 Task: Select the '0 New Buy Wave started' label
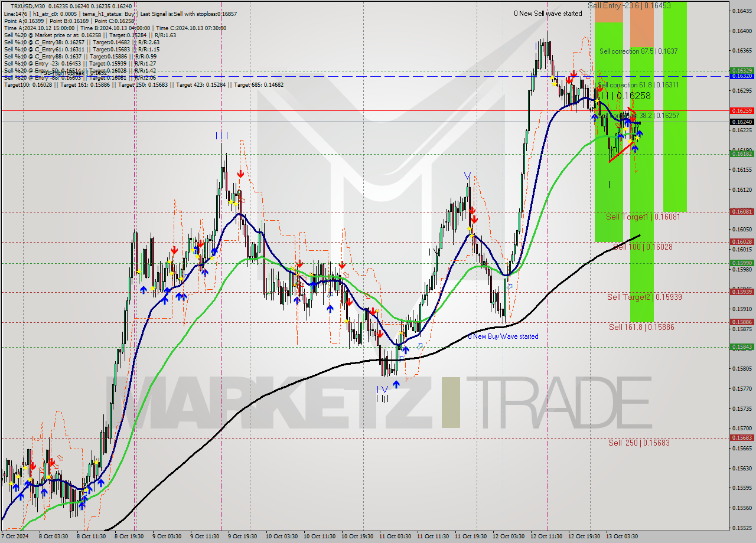click(503, 336)
